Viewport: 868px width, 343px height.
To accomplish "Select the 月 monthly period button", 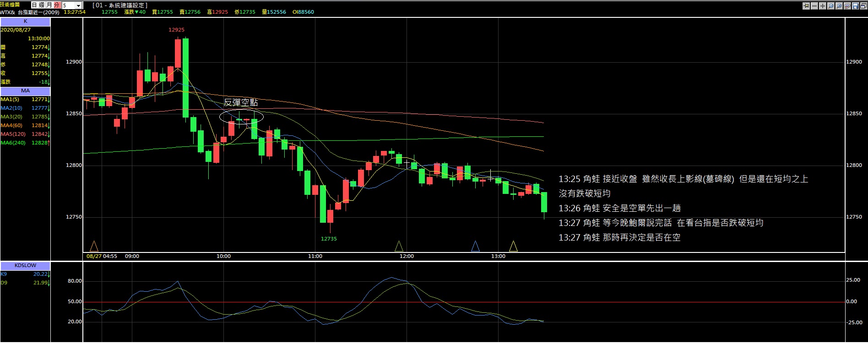I will point(49,5).
